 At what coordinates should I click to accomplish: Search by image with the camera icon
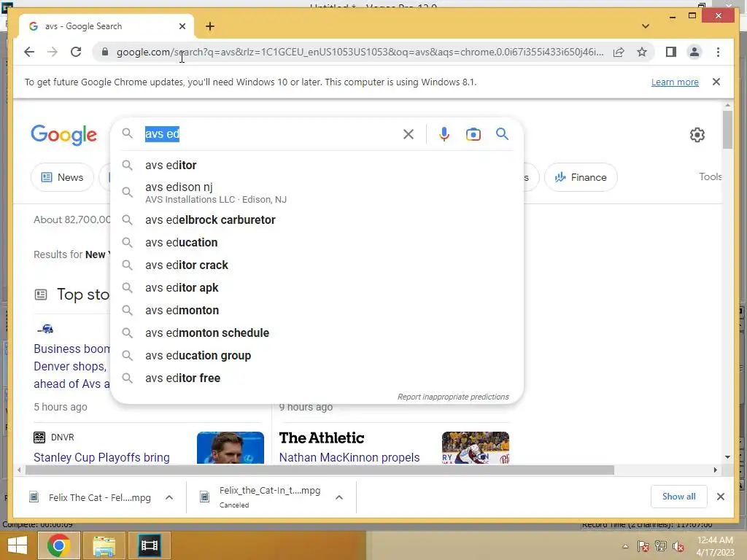click(x=473, y=134)
